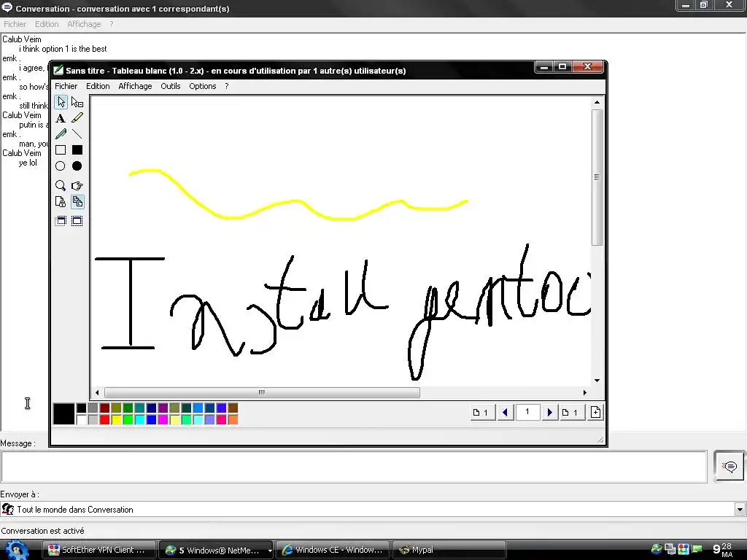Click the chat message 'ye lol'
Screen dimensions: 747x560
pos(28,163)
